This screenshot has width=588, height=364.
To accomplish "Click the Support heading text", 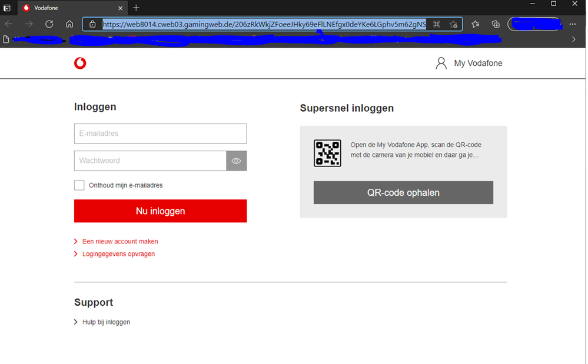I will point(94,302).
